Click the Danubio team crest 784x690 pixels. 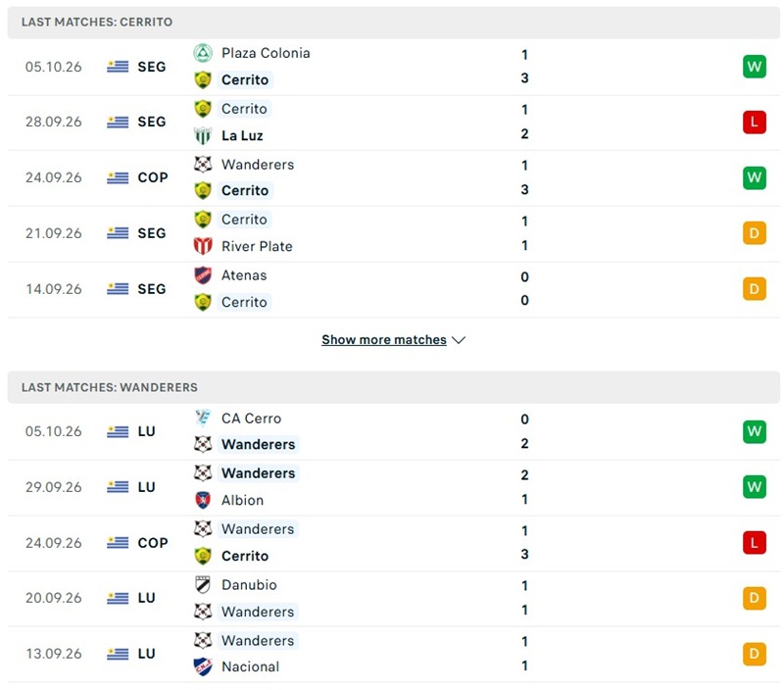pos(203,584)
